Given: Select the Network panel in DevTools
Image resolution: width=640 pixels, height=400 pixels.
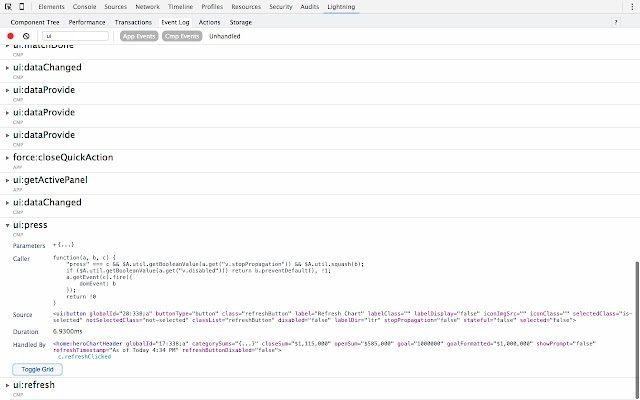Looking at the screenshot, I should [147, 6].
